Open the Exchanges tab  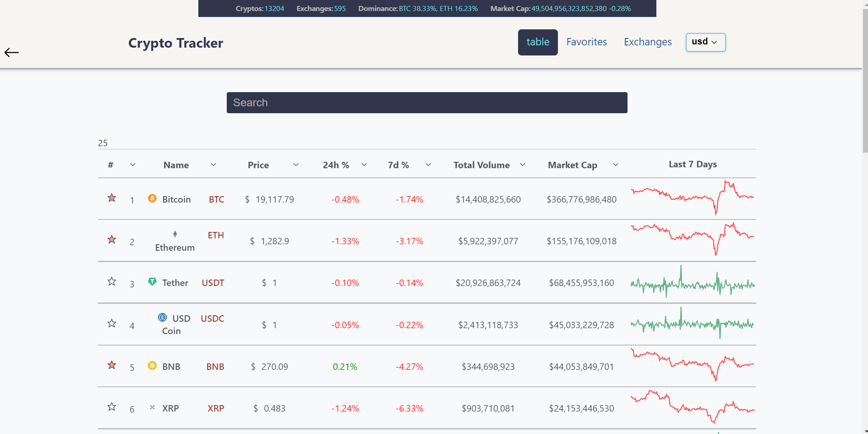click(648, 42)
